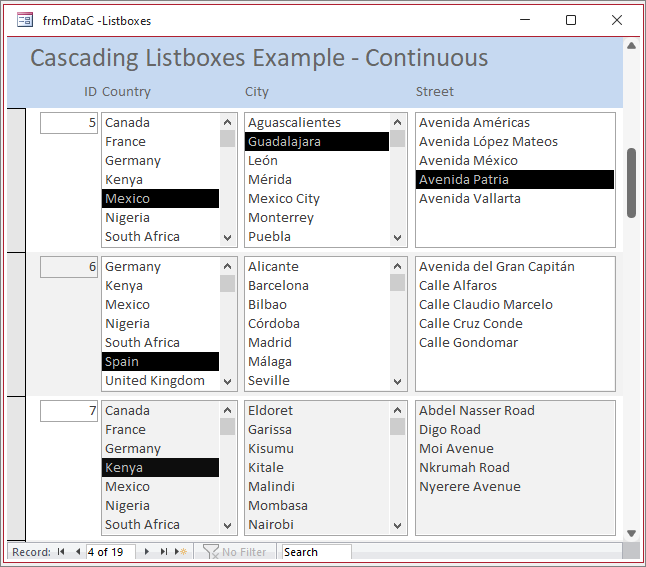Choose Monterrey in record 5 City list
The width and height of the screenshot is (646, 567).
coord(317,218)
